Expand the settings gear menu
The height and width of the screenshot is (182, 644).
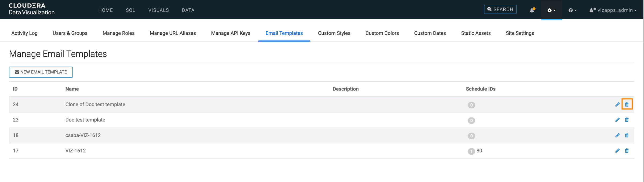(x=551, y=10)
